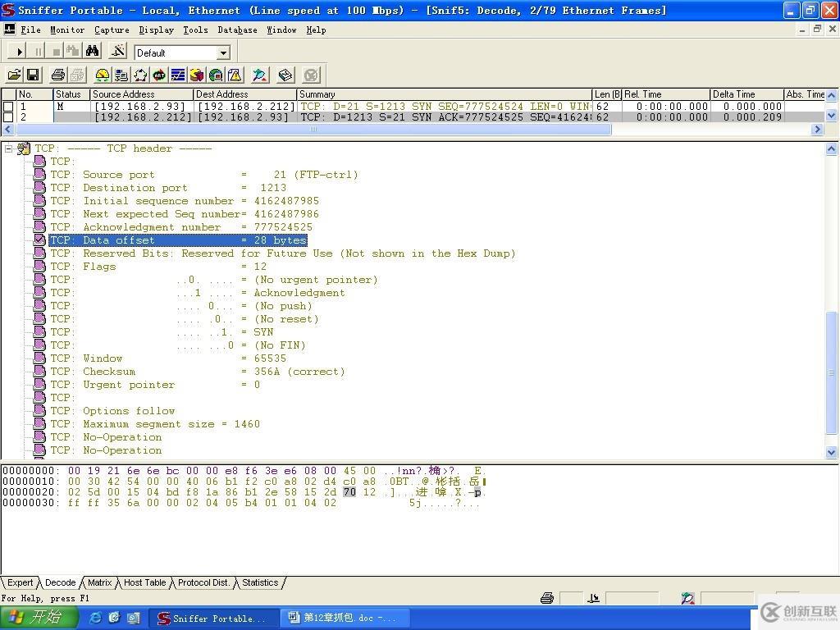
Task: Open the Alarm Log warning icon
Action: pyautogui.click(x=235, y=75)
